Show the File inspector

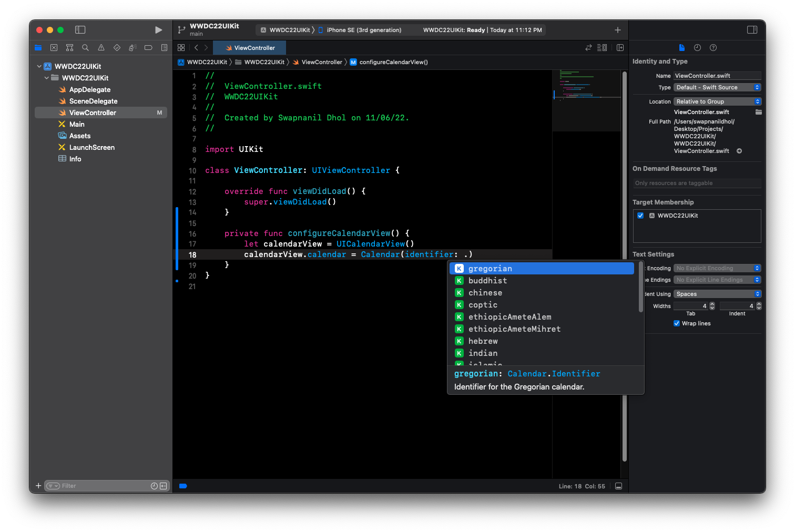[682, 48]
